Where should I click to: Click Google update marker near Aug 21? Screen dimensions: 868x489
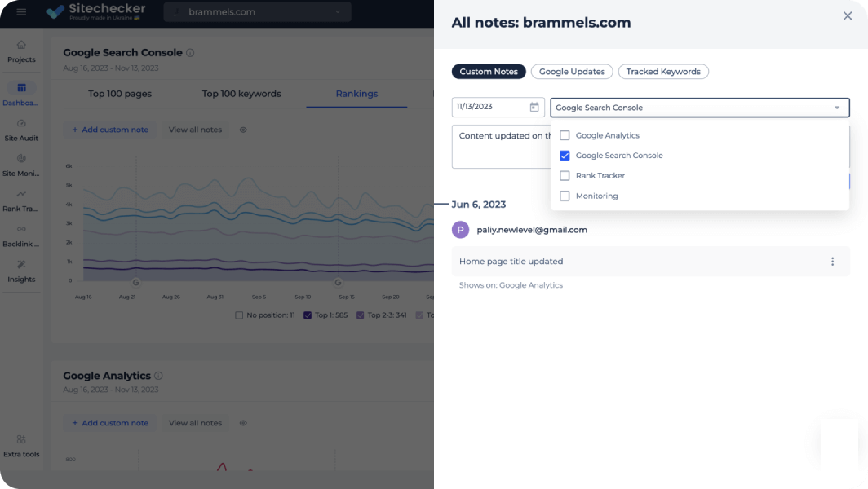(135, 283)
